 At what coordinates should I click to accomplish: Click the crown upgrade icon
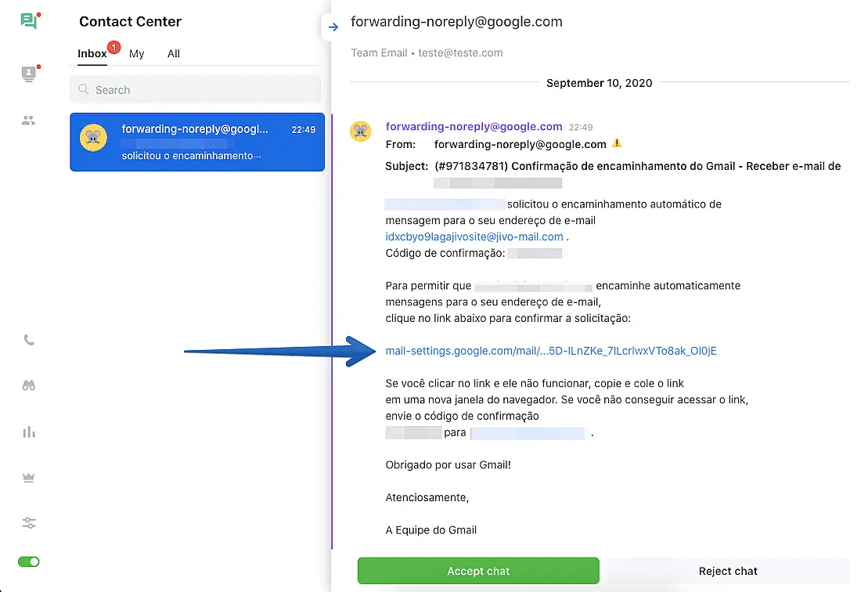tap(29, 478)
